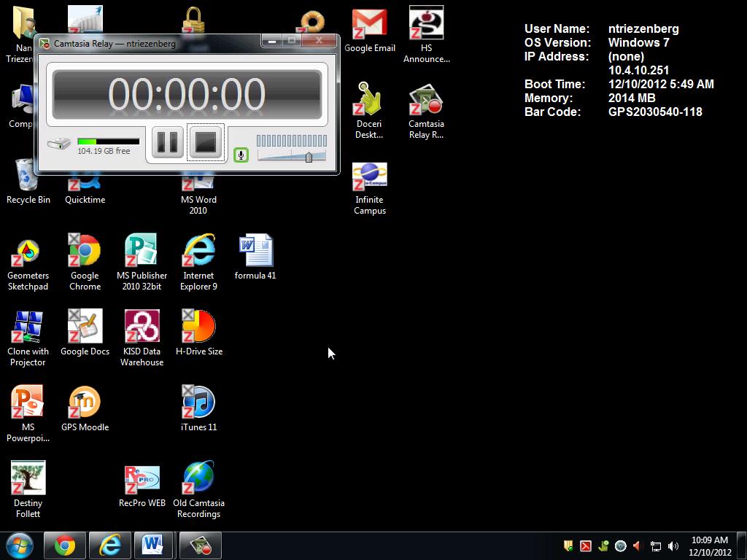Switch to Word on the taskbar
Viewport: 747px width, 560px height.
pyautogui.click(x=153, y=545)
